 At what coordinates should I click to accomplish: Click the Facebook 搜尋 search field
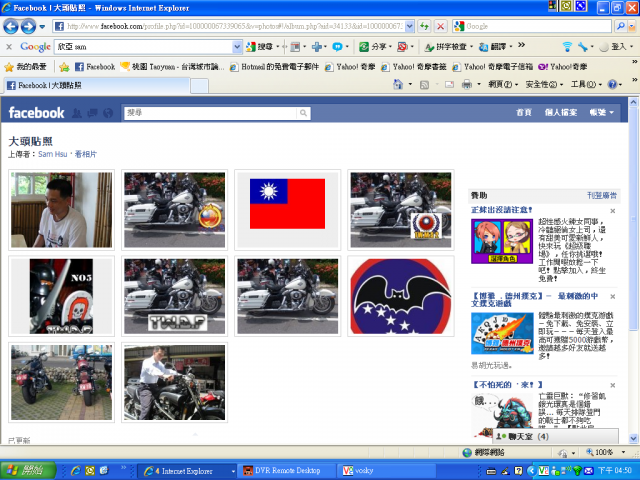(x=210, y=113)
